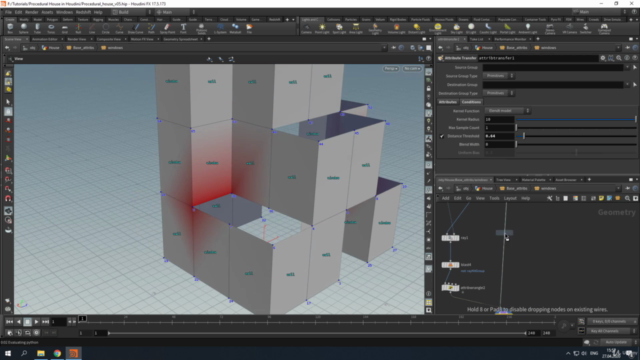This screenshot has height=360, width=640.
Task: Switch to the Geometry Spreadsheet tab
Action: (180, 39)
